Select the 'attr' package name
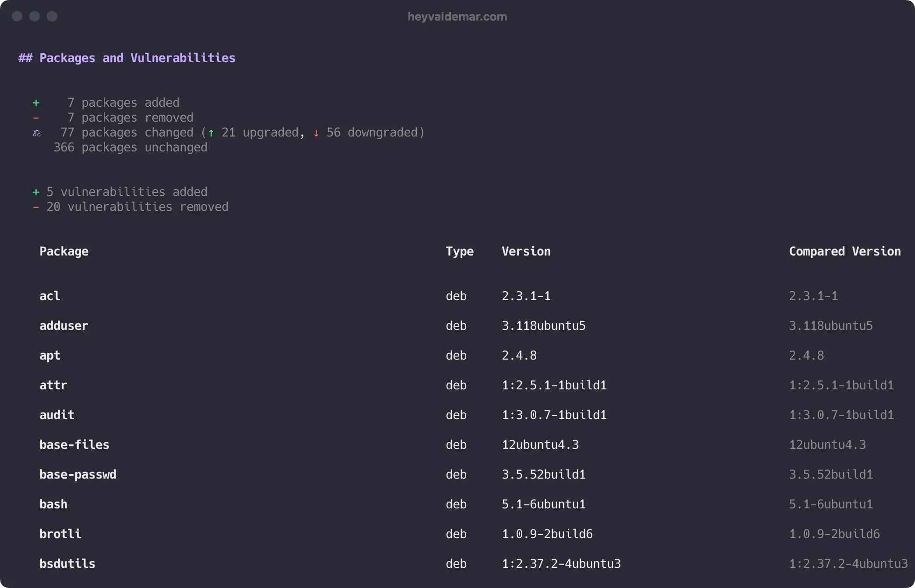The height and width of the screenshot is (588, 915). pyautogui.click(x=53, y=385)
